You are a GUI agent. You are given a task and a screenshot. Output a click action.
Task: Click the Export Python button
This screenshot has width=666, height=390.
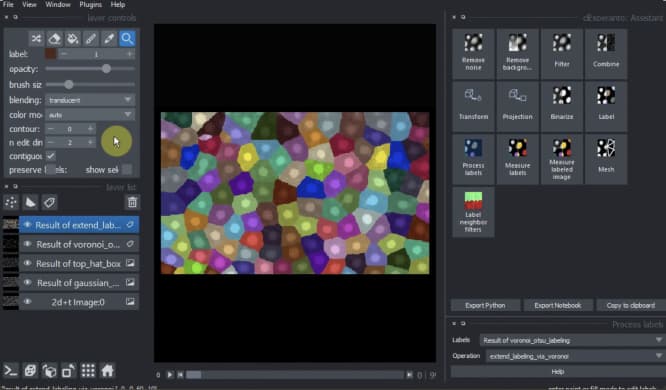coord(485,305)
